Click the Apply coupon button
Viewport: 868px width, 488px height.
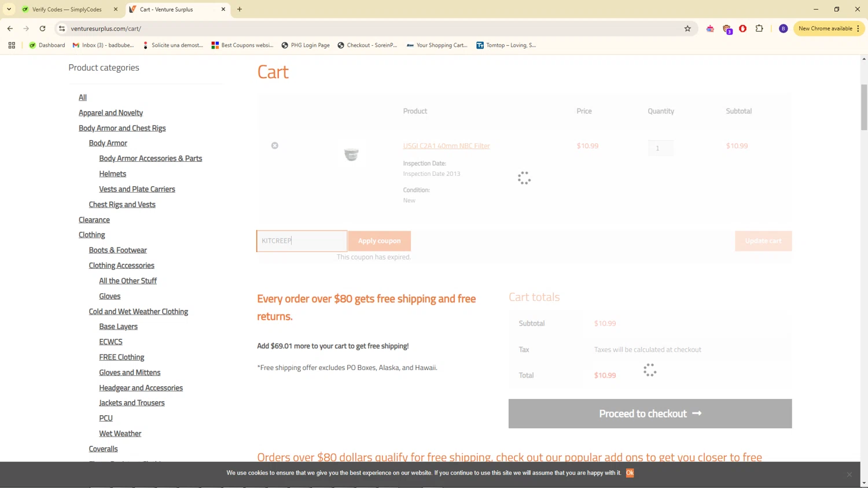(380, 241)
